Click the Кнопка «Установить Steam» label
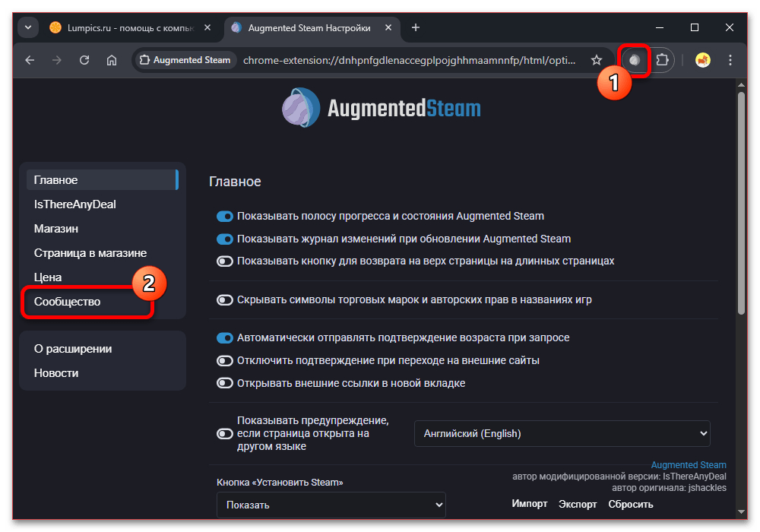This screenshot has width=760, height=532. tap(280, 483)
